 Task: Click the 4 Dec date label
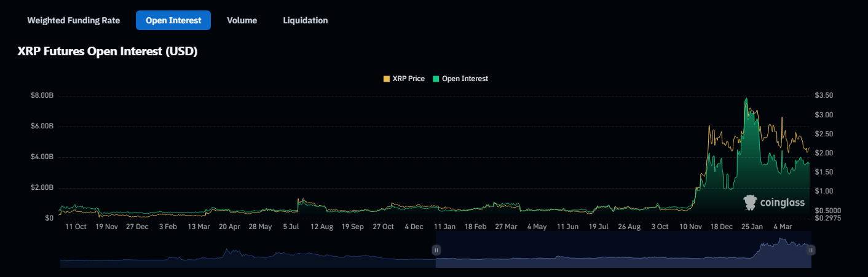tap(414, 227)
